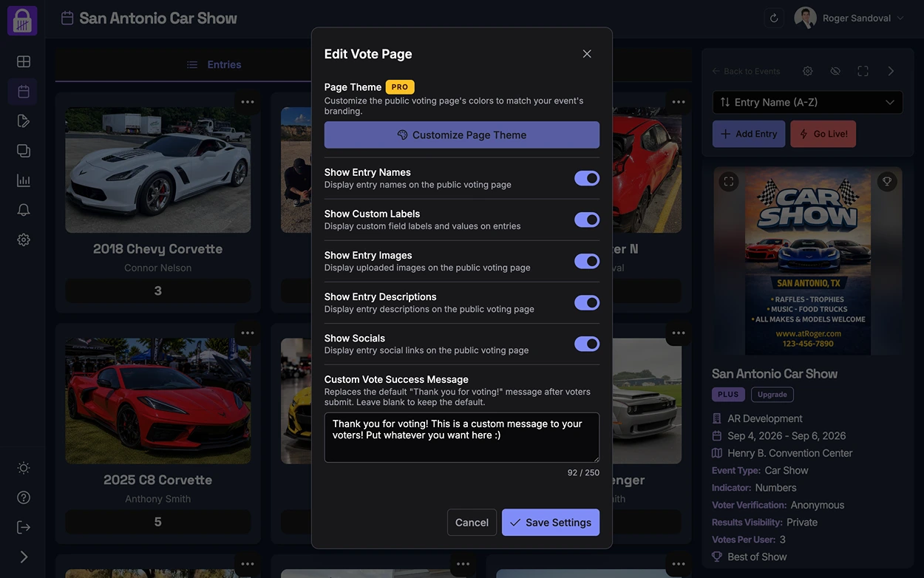This screenshot has height=578, width=924.
Task: Toggle light theme sun icon
Action: pyautogui.click(x=24, y=468)
